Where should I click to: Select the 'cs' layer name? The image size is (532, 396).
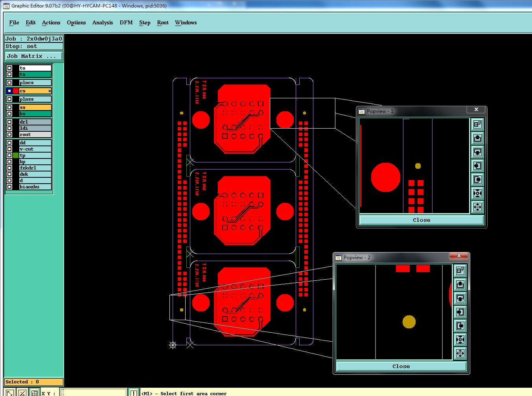[x=35, y=91]
